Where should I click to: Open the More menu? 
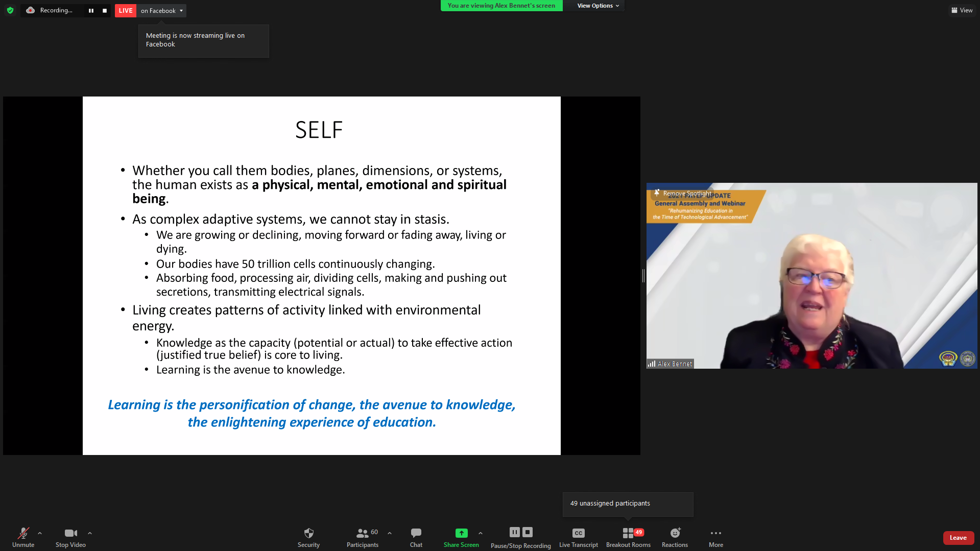click(x=715, y=533)
